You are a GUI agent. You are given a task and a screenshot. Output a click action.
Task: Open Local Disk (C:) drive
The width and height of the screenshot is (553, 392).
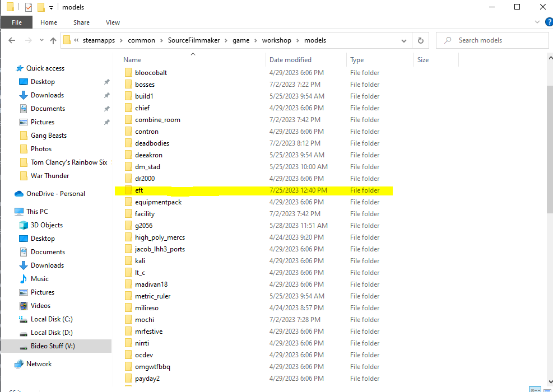[x=52, y=319]
